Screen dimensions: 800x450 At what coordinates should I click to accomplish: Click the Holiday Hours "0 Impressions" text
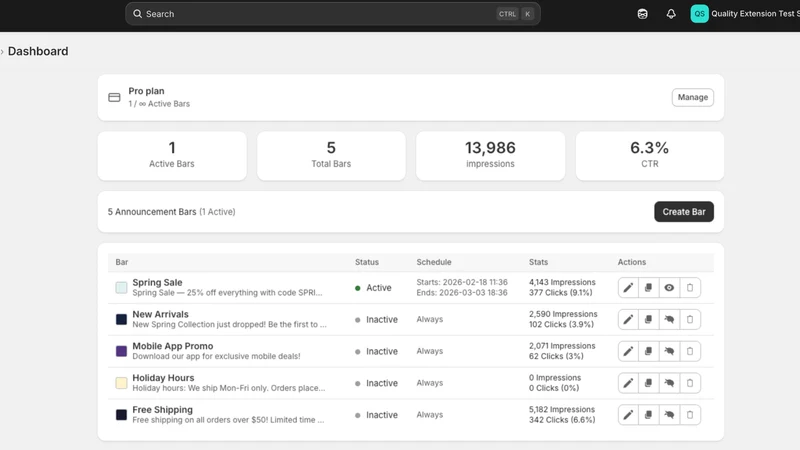(x=555, y=378)
